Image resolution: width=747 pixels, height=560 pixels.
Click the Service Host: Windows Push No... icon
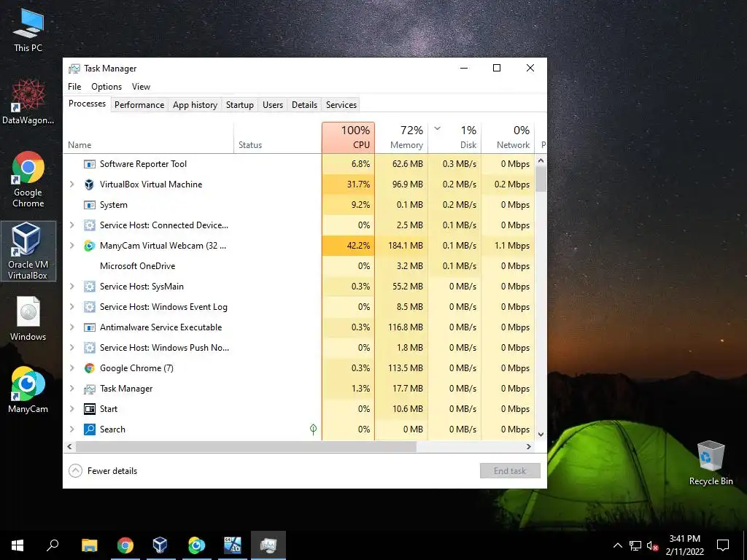click(89, 348)
